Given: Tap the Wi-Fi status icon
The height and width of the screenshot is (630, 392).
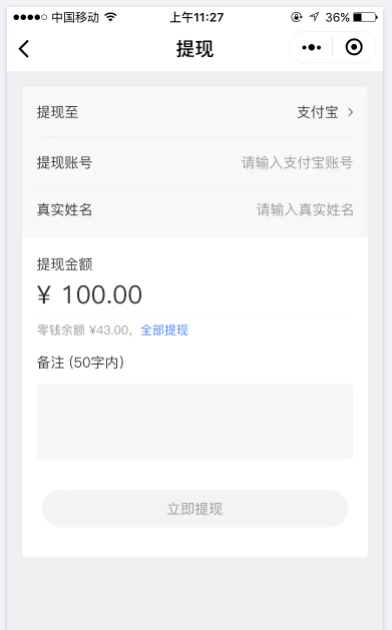Looking at the screenshot, I should [x=110, y=17].
